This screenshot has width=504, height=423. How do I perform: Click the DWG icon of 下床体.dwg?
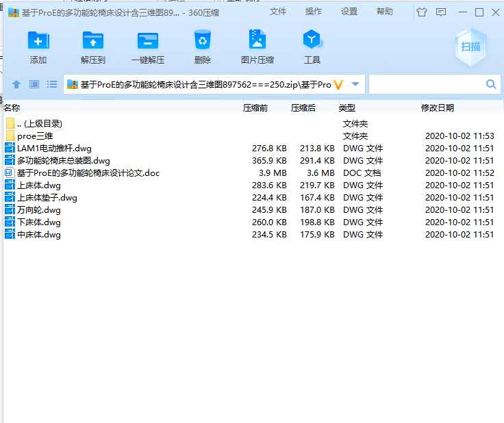point(10,222)
